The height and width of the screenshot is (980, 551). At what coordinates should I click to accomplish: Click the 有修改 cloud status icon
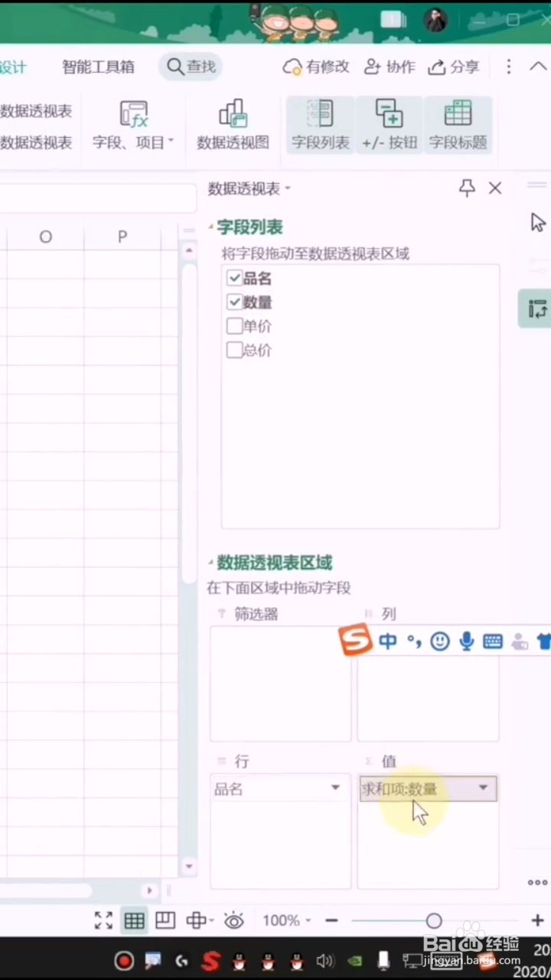pos(292,67)
